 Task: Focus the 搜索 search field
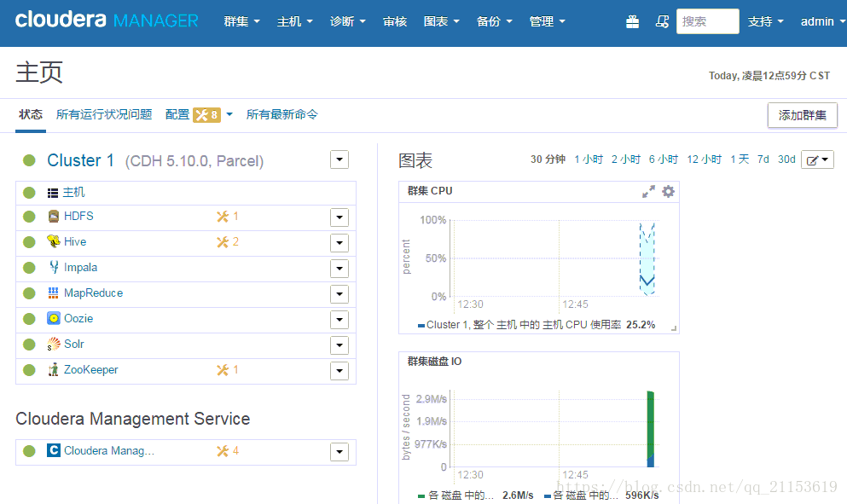point(708,21)
